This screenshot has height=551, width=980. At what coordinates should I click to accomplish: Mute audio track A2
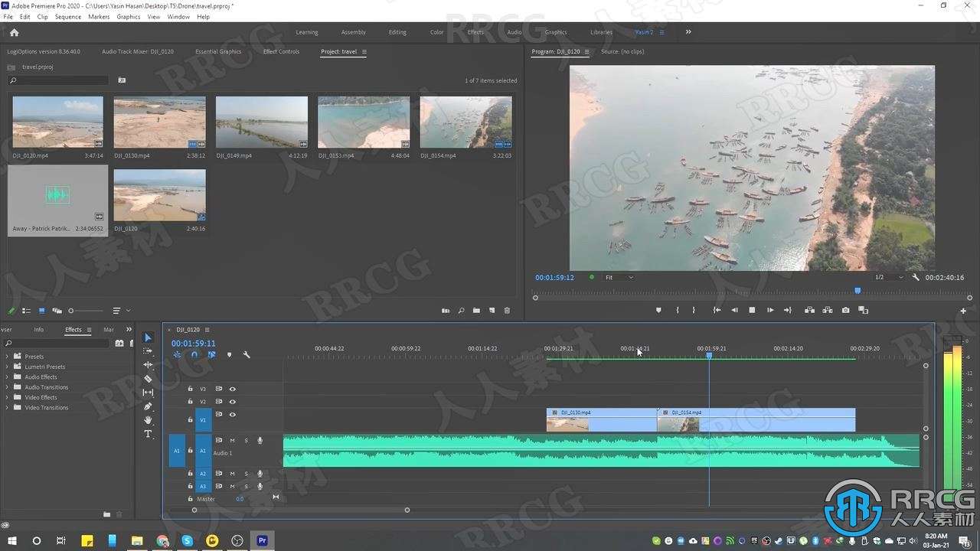(x=232, y=474)
